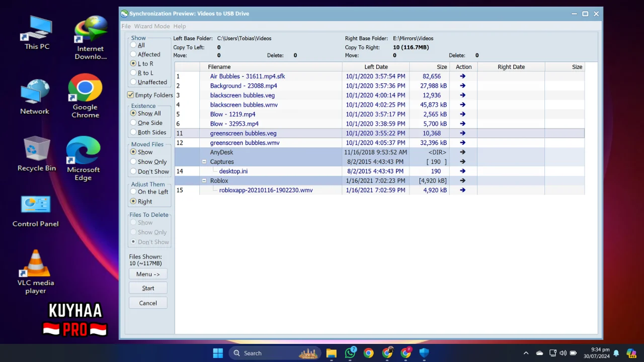This screenshot has height=362, width=644.
Task: Select the Moved Files Show radio button
Action: (133, 152)
